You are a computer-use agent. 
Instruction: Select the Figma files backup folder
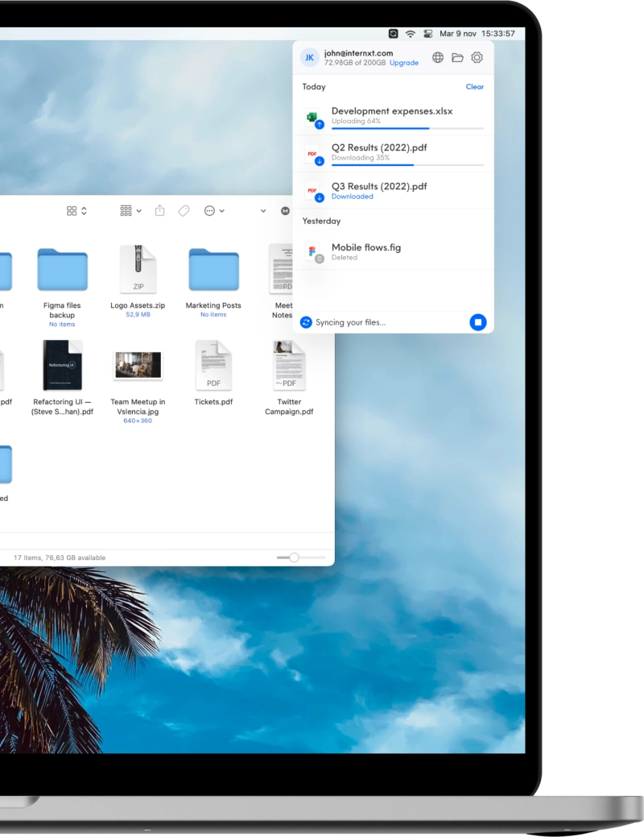[x=63, y=270]
